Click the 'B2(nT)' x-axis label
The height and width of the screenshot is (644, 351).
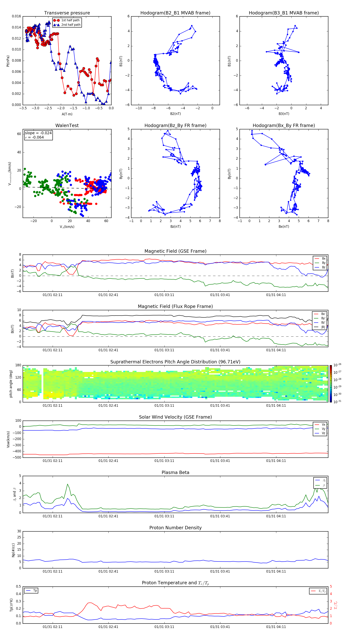click(175, 114)
